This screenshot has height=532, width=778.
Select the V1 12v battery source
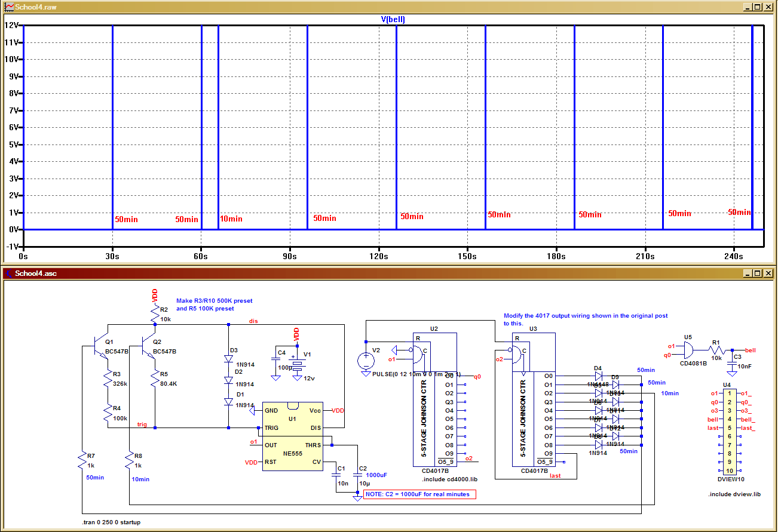[297, 363]
